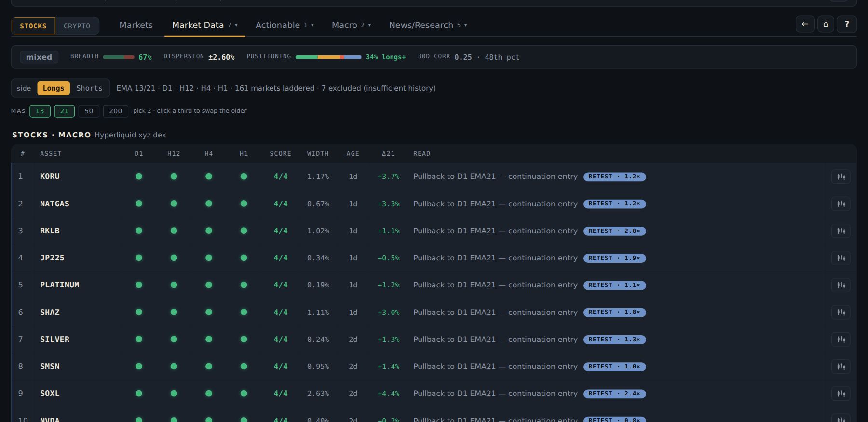Go to home via house icon
The width and height of the screenshot is (868, 422).
pos(826,24)
